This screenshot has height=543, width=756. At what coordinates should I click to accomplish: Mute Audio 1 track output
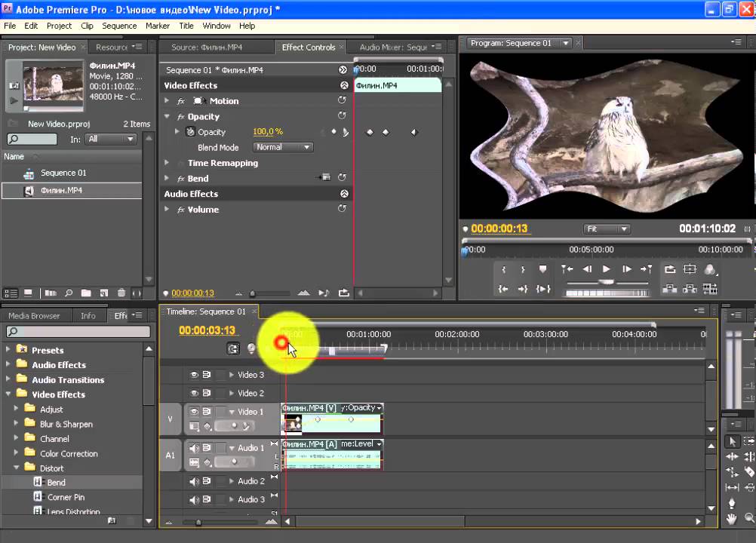[194, 448]
